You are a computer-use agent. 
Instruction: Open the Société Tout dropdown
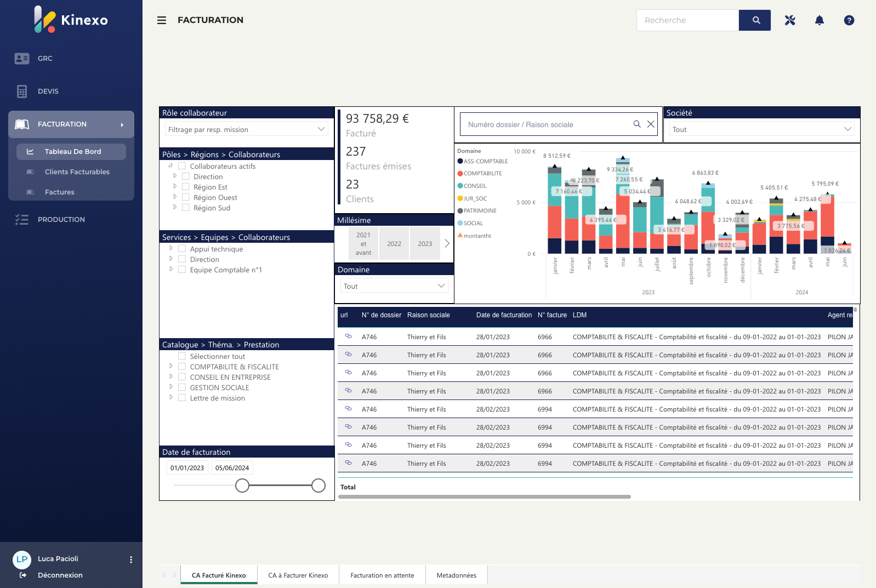[x=761, y=129]
